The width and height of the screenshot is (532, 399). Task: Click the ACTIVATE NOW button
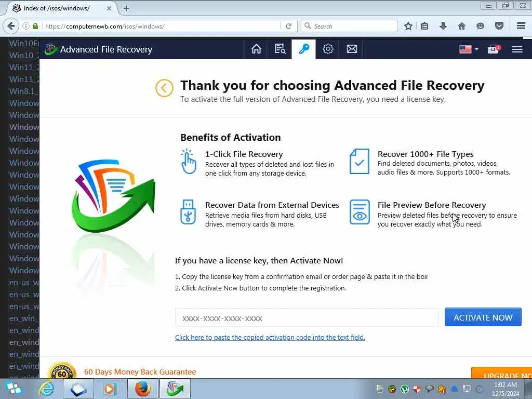point(483,317)
